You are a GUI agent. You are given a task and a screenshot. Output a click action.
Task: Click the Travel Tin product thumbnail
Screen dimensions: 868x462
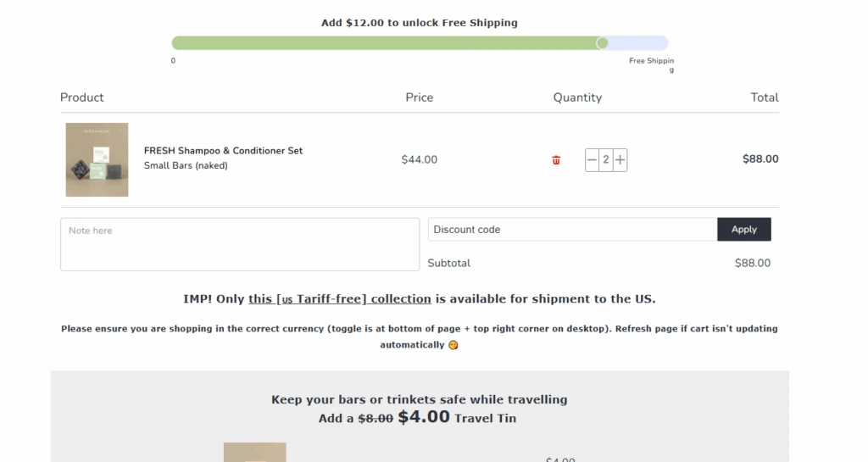click(254, 453)
